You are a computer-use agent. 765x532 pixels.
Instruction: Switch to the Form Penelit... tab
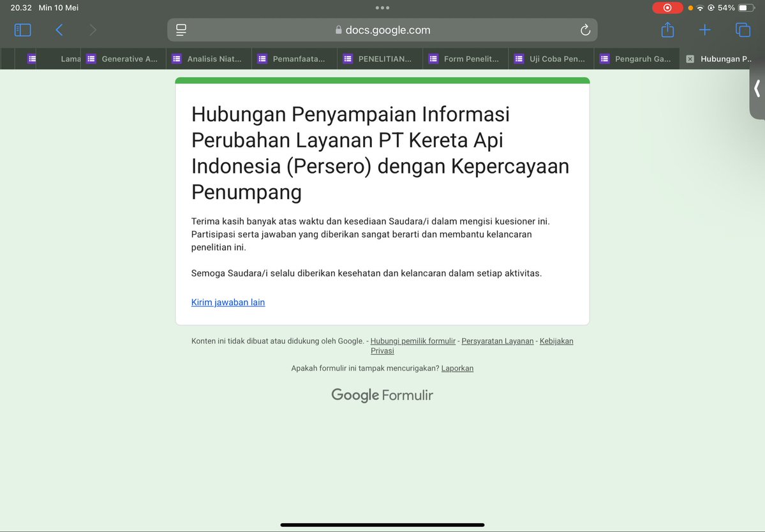click(466, 59)
